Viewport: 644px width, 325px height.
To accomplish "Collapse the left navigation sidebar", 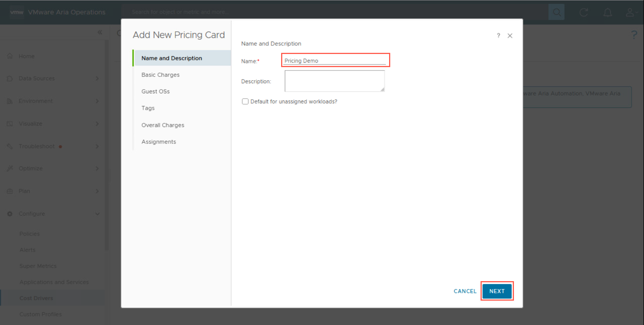I will pos(100,32).
